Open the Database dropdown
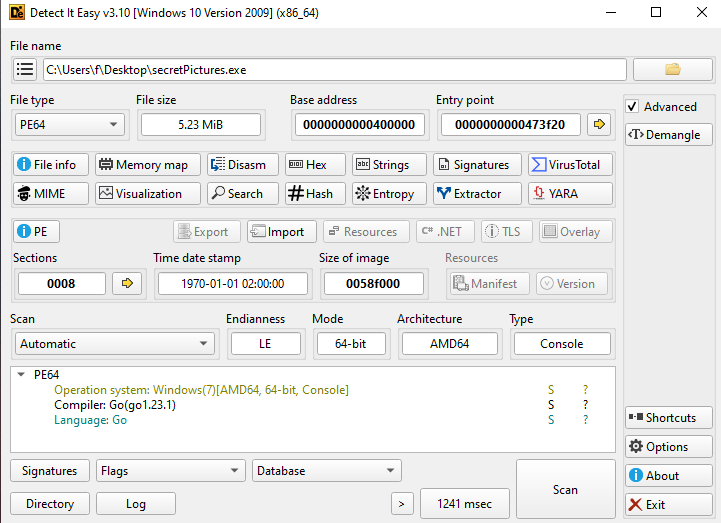Image resolution: width=721 pixels, height=523 pixels. 326,471
